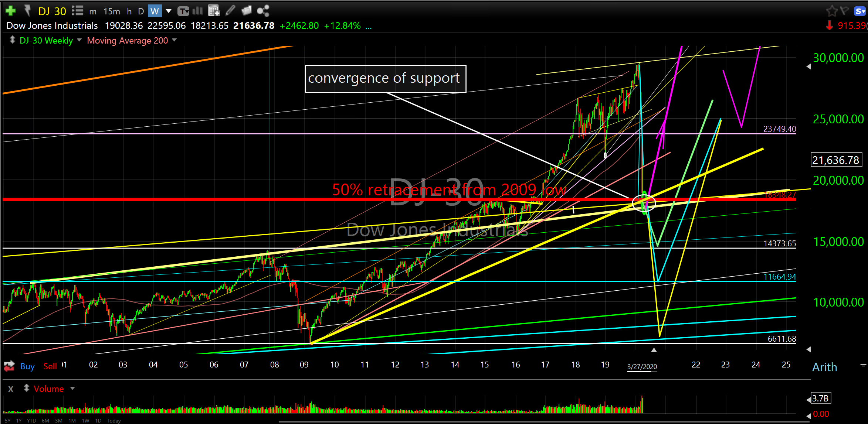Open the Moving Average 200 dropdown
868x424 pixels.
pyautogui.click(x=174, y=40)
